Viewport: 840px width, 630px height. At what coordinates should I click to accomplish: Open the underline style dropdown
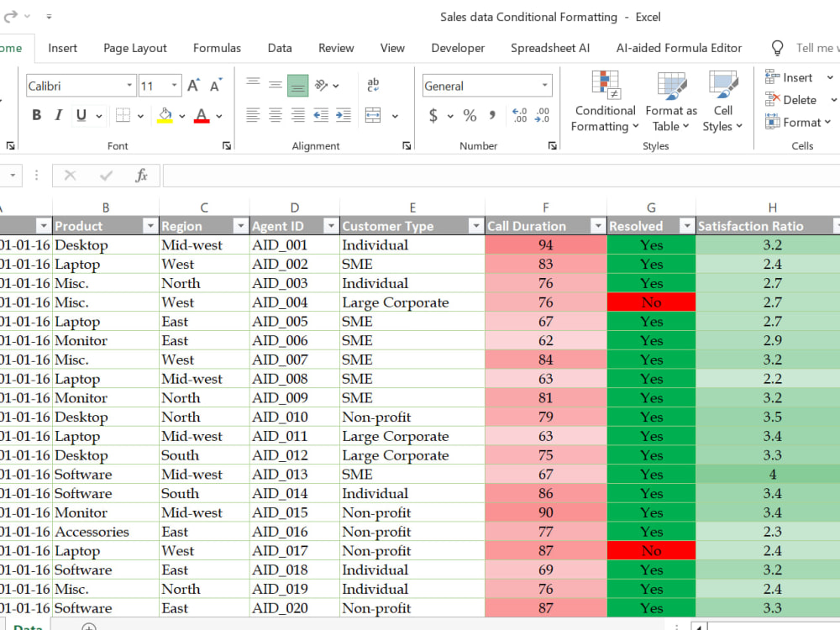pos(99,116)
